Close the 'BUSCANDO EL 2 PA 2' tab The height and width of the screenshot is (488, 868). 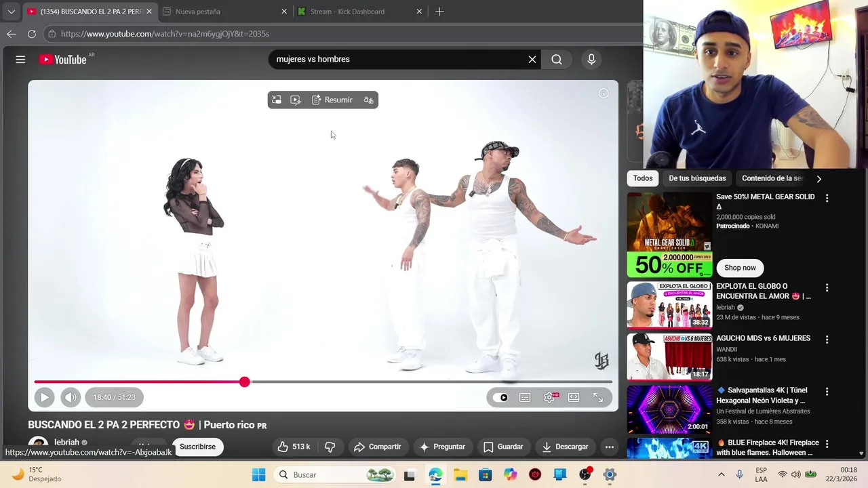click(149, 12)
